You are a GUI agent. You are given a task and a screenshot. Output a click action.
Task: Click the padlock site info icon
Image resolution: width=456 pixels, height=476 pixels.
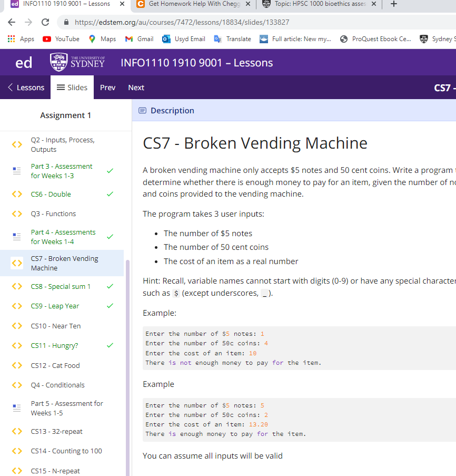coord(66,22)
